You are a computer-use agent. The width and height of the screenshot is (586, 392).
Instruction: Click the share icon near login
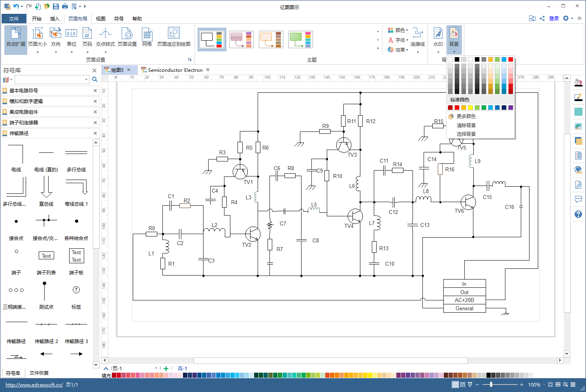[542, 18]
